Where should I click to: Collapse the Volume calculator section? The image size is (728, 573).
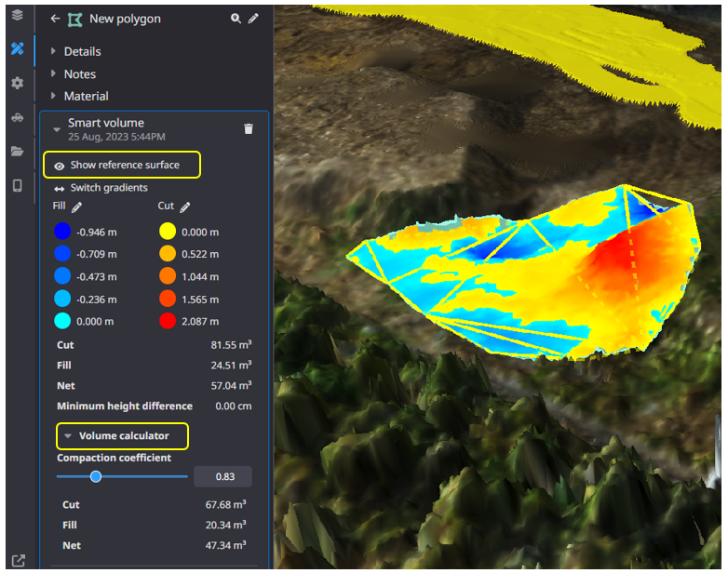122,435
